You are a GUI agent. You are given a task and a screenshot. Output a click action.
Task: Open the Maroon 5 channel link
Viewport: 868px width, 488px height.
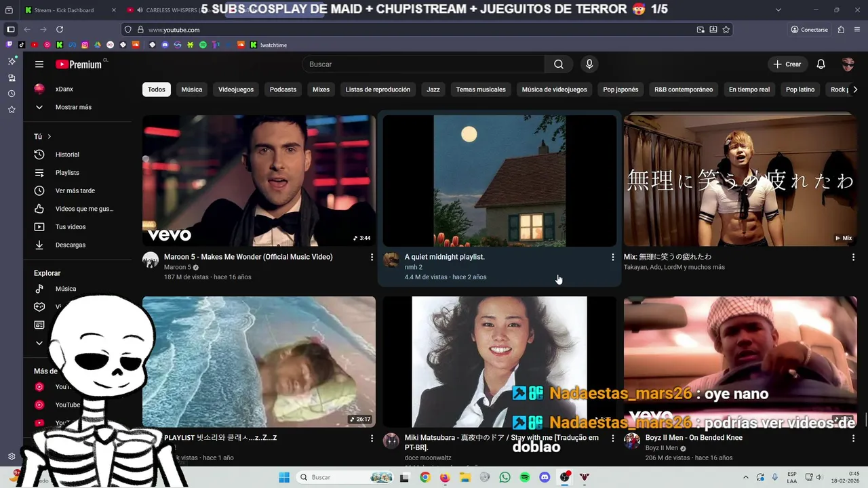(177, 267)
